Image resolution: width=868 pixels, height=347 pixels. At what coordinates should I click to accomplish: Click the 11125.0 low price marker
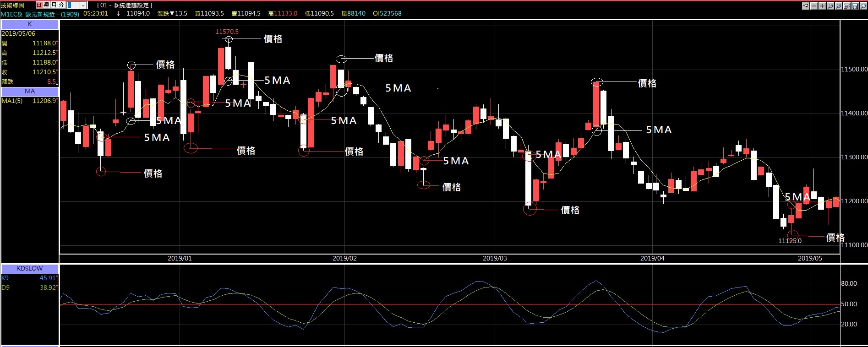(790, 241)
